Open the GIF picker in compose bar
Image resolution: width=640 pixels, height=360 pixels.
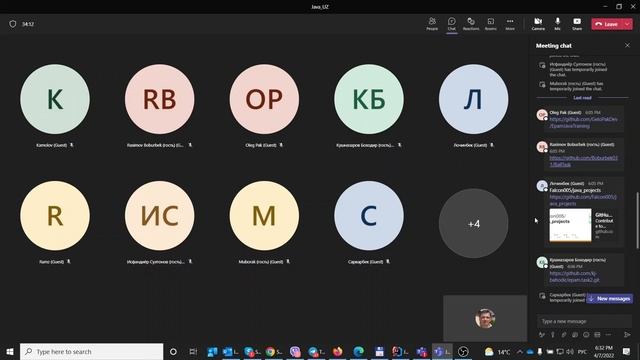tap(597, 335)
